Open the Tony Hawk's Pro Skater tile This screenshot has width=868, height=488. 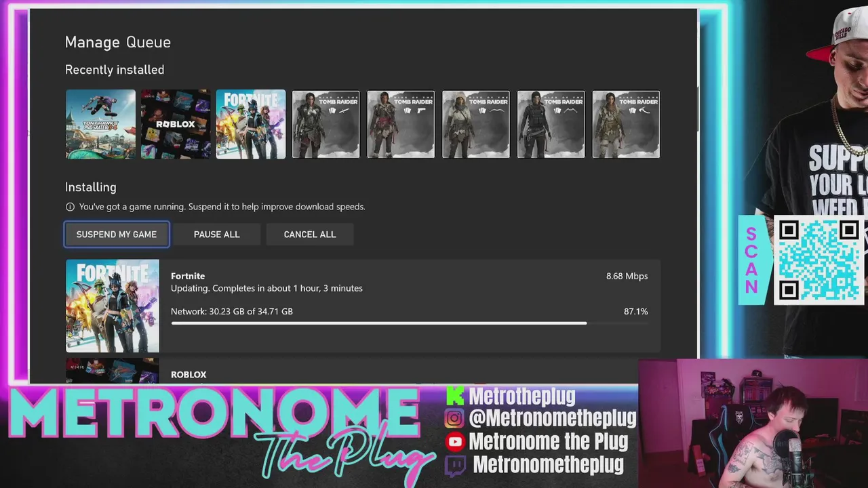pos(100,125)
